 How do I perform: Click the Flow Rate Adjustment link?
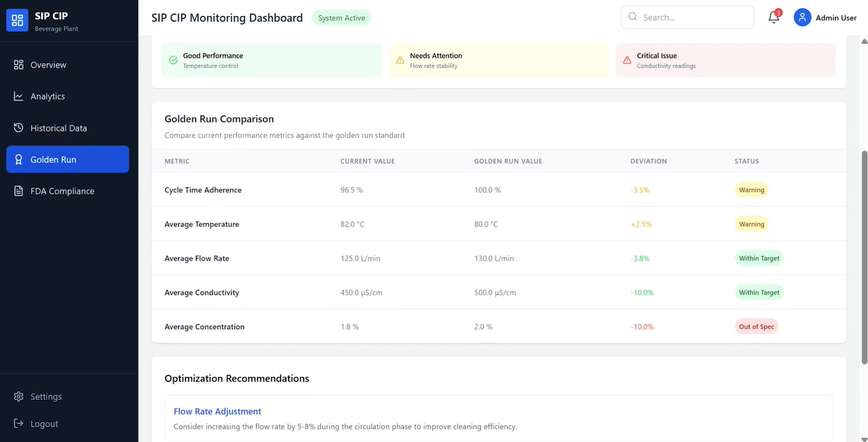[x=218, y=412]
